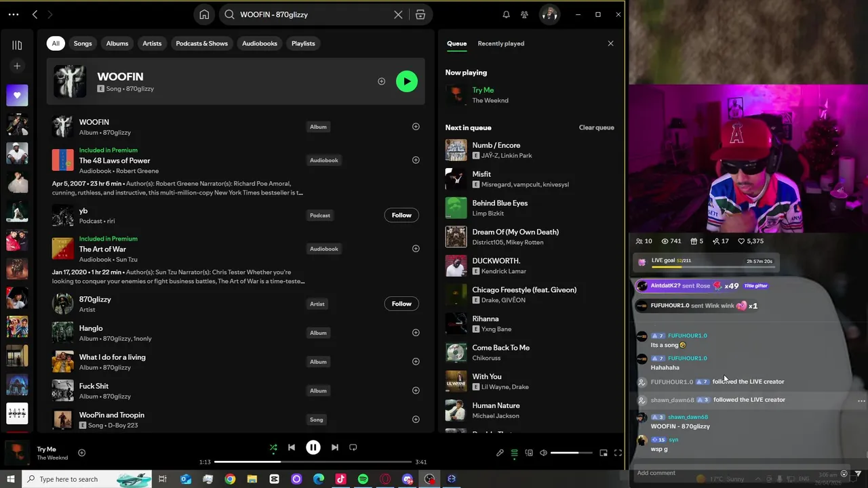Filter search results by Albums
Screen dimensions: 868x488
pos(117,43)
